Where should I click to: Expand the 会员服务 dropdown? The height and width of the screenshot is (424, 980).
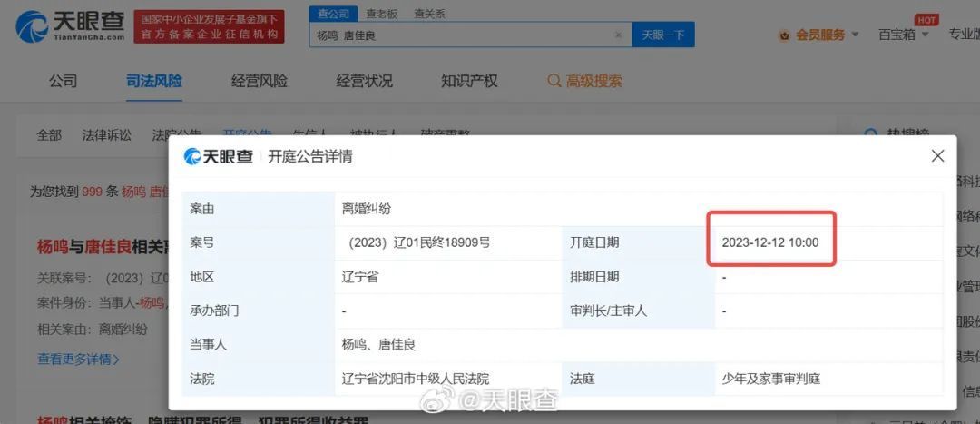tap(854, 35)
